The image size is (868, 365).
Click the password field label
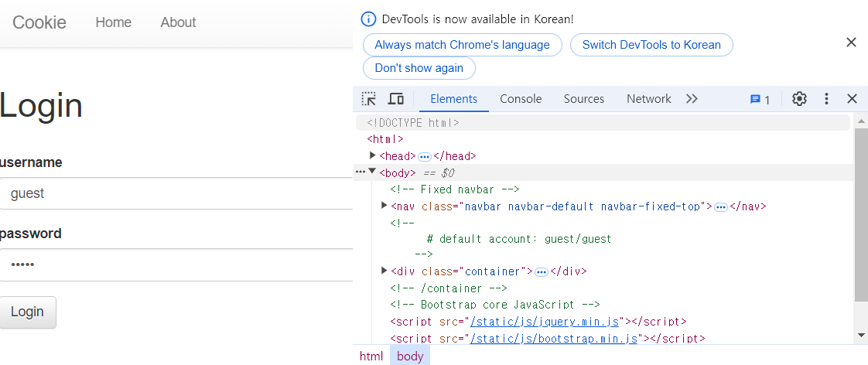[30, 234]
